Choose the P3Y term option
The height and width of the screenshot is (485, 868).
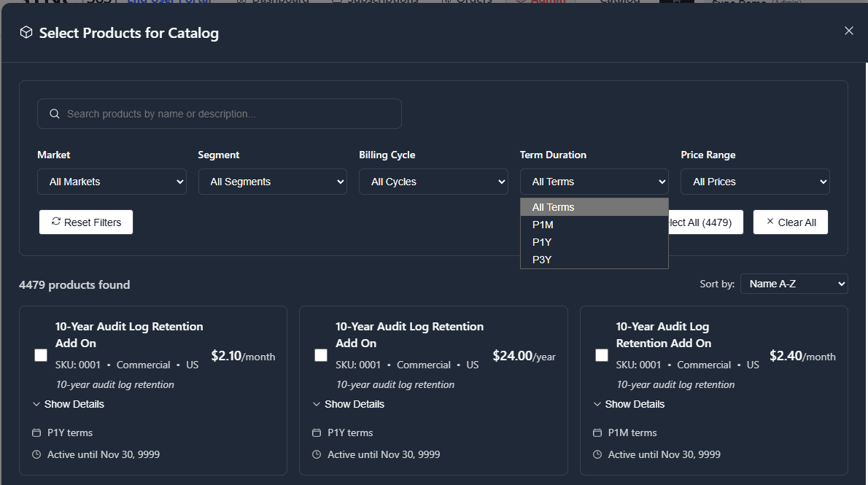[594, 260]
